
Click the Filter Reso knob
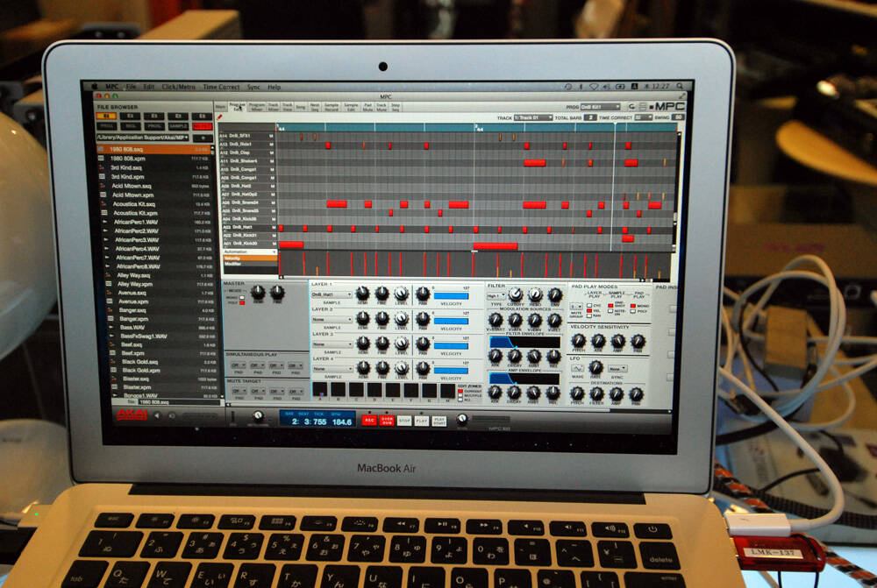pyautogui.click(x=535, y=294)
